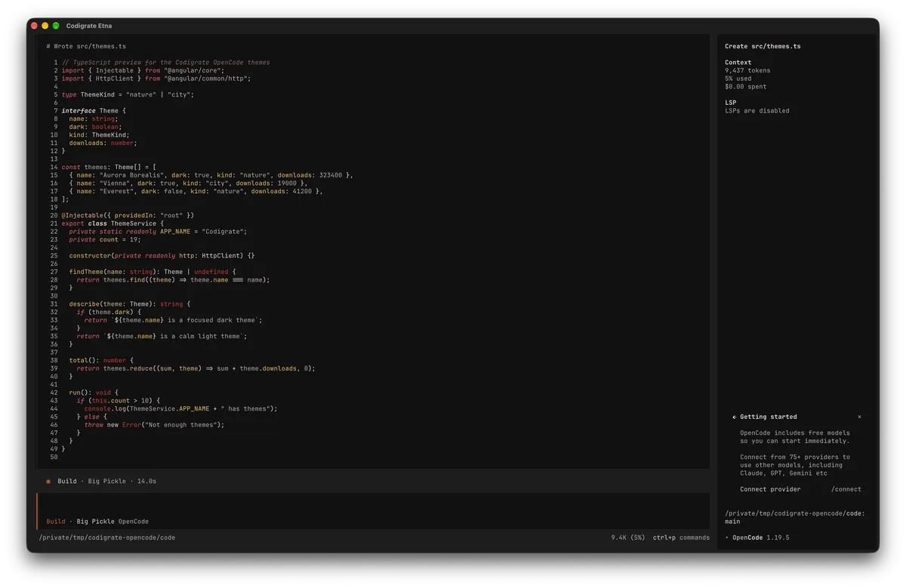Screen dimensions: 906x588
Task: Dismiss the Getting started card with ×
Action: pyautogui.click(x=859, y=417)
